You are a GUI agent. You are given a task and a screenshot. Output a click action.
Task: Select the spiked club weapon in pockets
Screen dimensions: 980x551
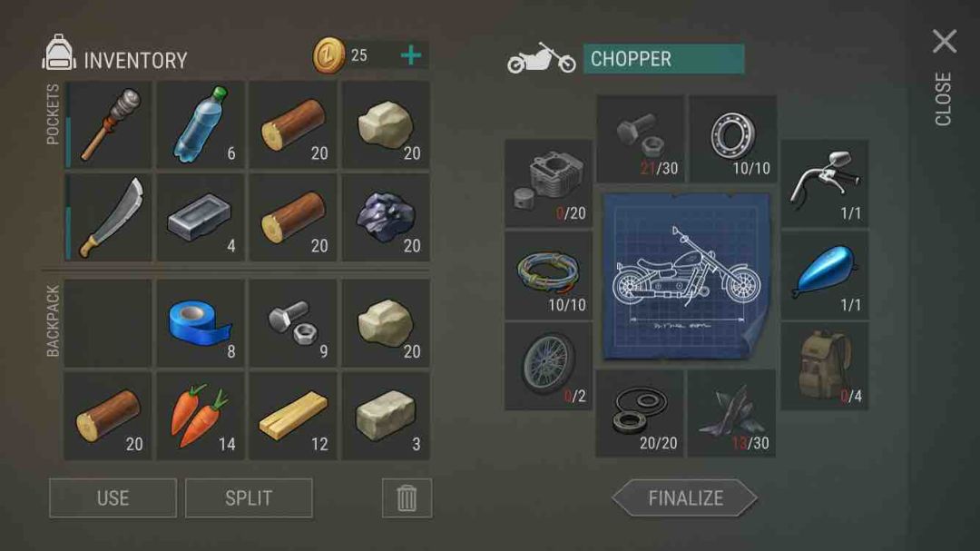(x=108, y=124)
